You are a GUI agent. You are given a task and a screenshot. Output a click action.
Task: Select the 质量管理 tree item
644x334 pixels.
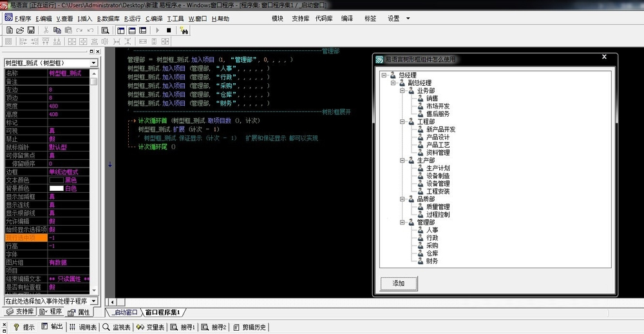tap(438, 207)
